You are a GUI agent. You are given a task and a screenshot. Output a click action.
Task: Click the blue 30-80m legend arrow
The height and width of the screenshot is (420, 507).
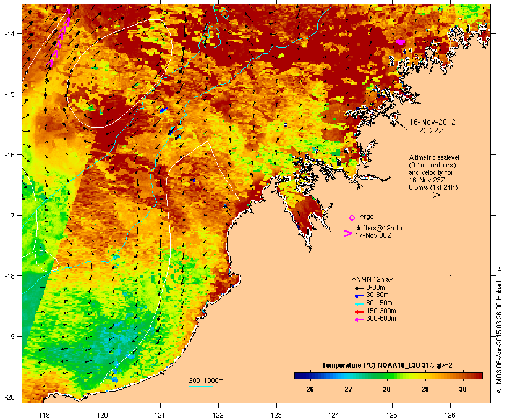point(359,296)
